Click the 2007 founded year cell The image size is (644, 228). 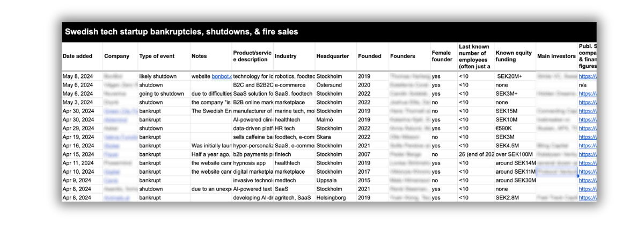click(364, 154)
